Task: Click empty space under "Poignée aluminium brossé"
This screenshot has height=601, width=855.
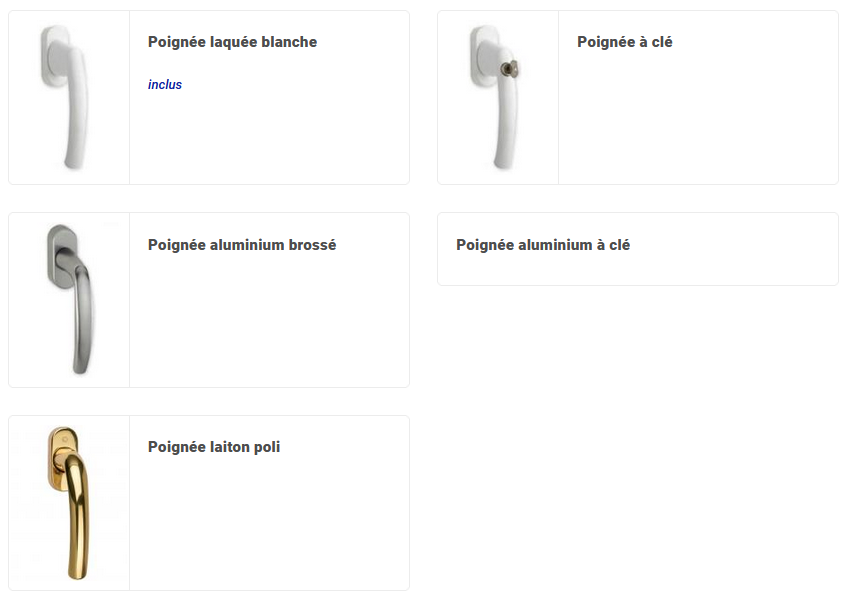Action: [269, 322]
